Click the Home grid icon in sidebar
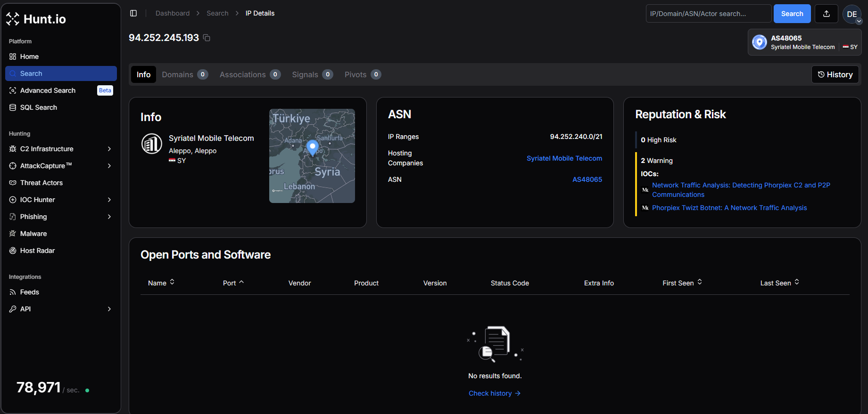The image size is (868, 414). (x=13, y=57)
